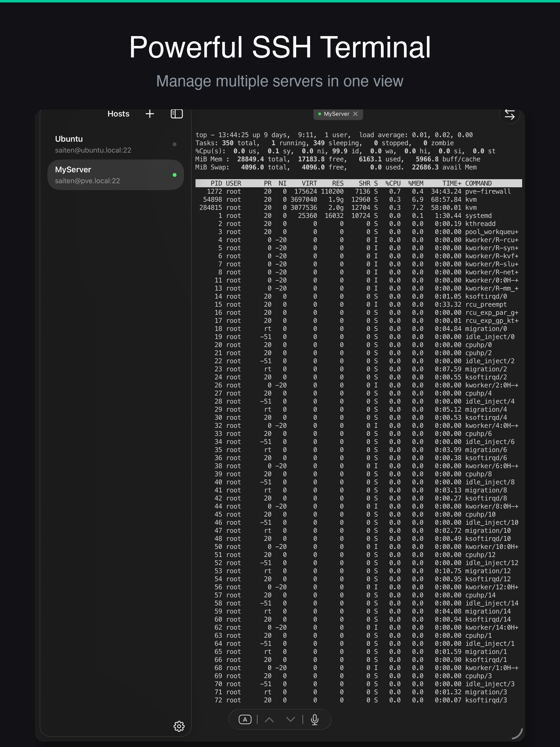Click the systemd process name
This screenshot has width=560, height=747.
coord(478,216)
